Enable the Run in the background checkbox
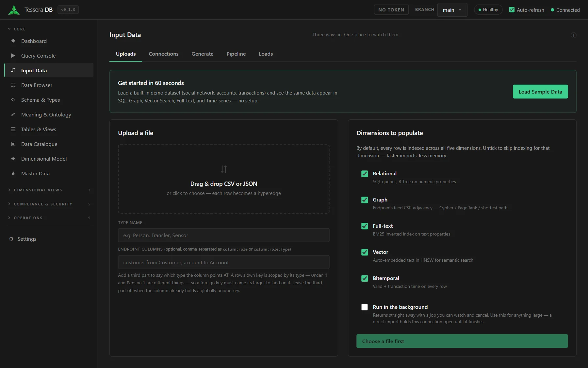The image size is (588, 368). 365,307
